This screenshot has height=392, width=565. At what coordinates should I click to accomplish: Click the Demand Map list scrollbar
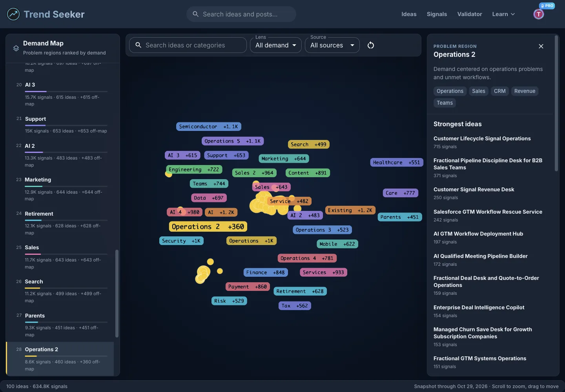[x=117, y=293]
